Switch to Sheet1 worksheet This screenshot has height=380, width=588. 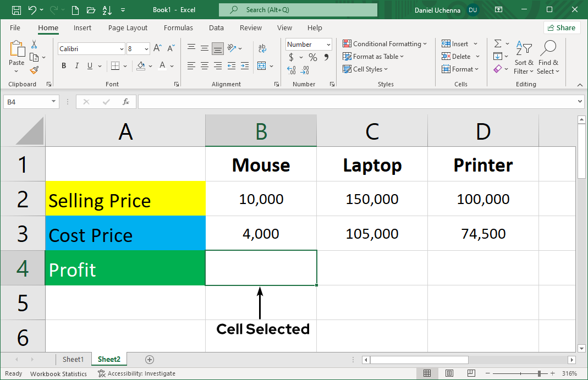click(x=73, y=359)
